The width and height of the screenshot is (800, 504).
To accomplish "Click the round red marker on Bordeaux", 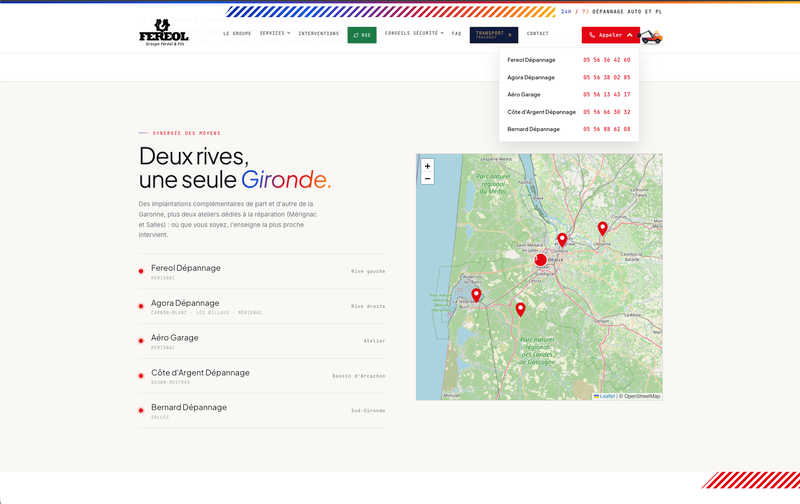I will (540, 260).
